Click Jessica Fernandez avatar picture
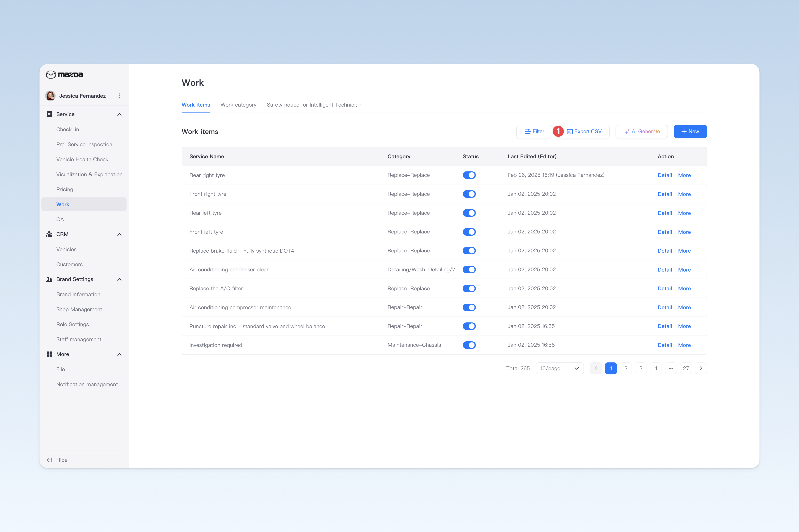 (x=51, y=96)
